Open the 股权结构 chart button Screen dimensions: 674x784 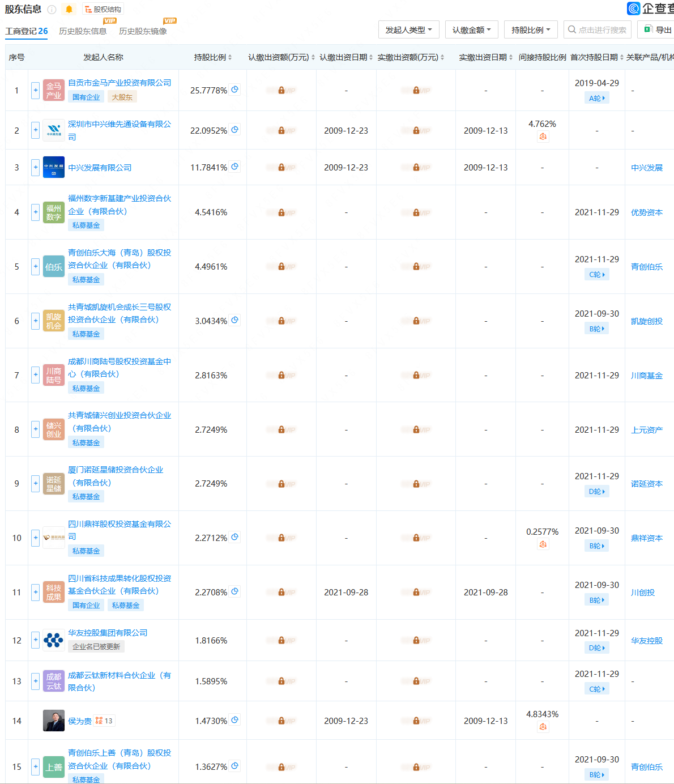pos(103,9)
